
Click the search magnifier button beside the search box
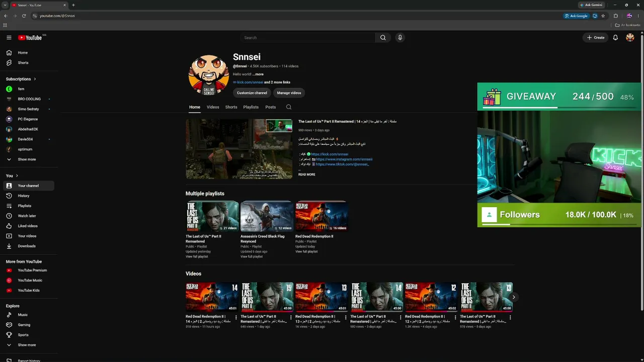[383, 38]
